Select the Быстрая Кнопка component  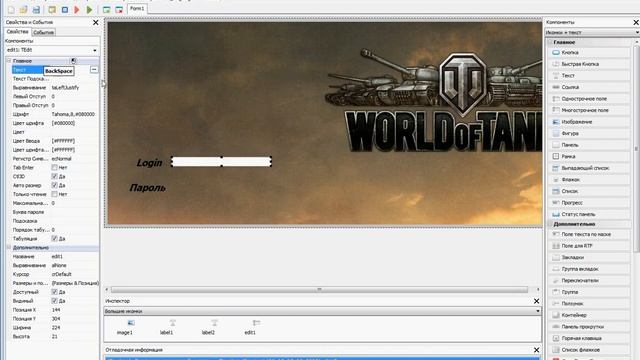click(x=589, y=64)
